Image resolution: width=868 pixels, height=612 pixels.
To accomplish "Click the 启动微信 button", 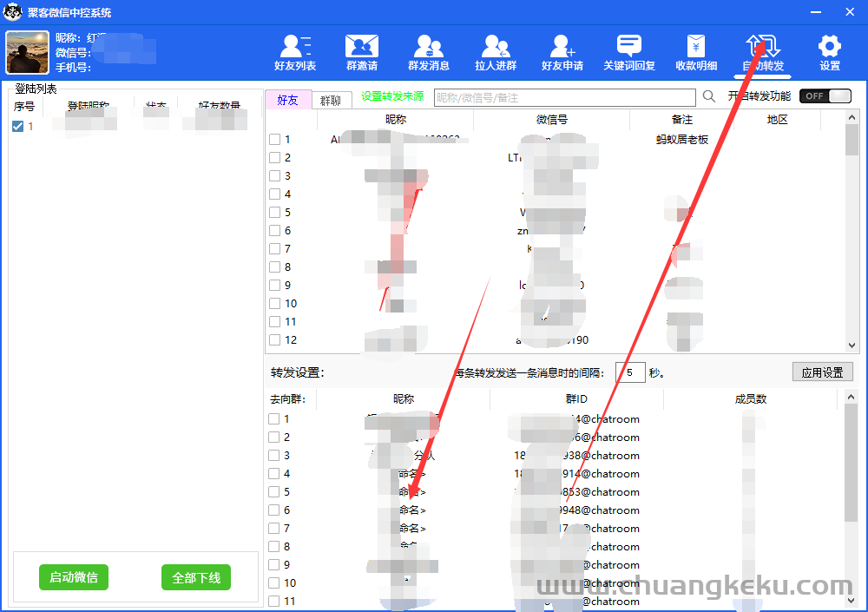I will (x=74, y=577).
